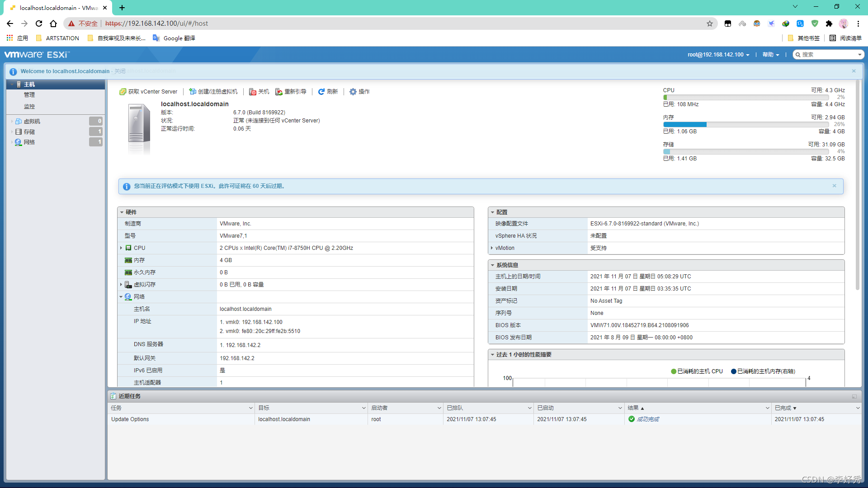Screen dimensions: 868x488
Task: Open the Task (任务) column dropdown
Action: click(x=251, y=408)
